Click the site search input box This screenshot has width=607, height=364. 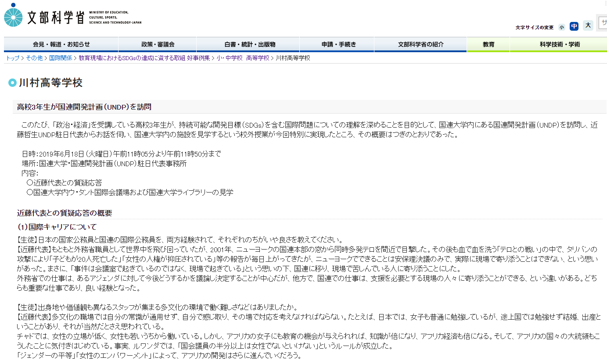[603, 23]
